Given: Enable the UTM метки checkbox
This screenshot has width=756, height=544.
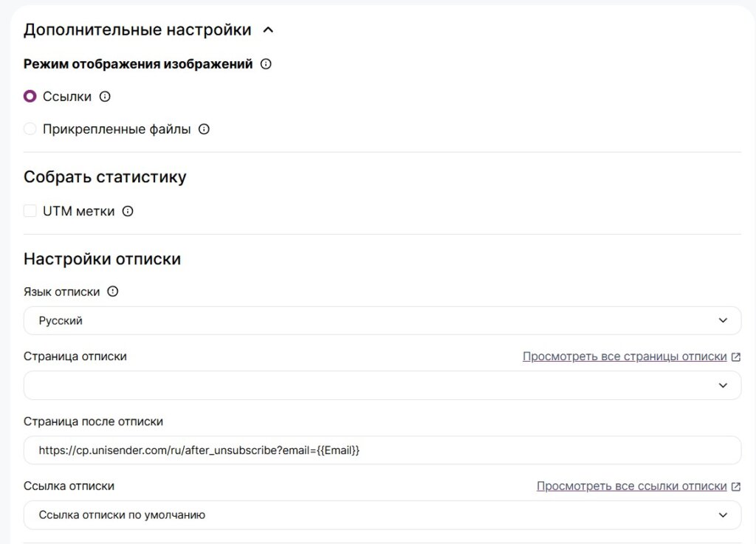Looking at the screenshot, I should (x=30, y=211).
